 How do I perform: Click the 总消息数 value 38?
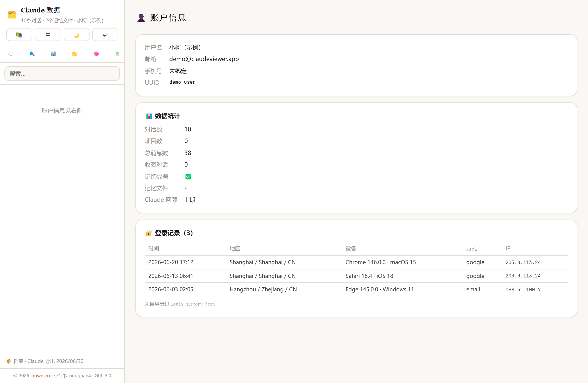pyautogui.click(x=188, y=153)
